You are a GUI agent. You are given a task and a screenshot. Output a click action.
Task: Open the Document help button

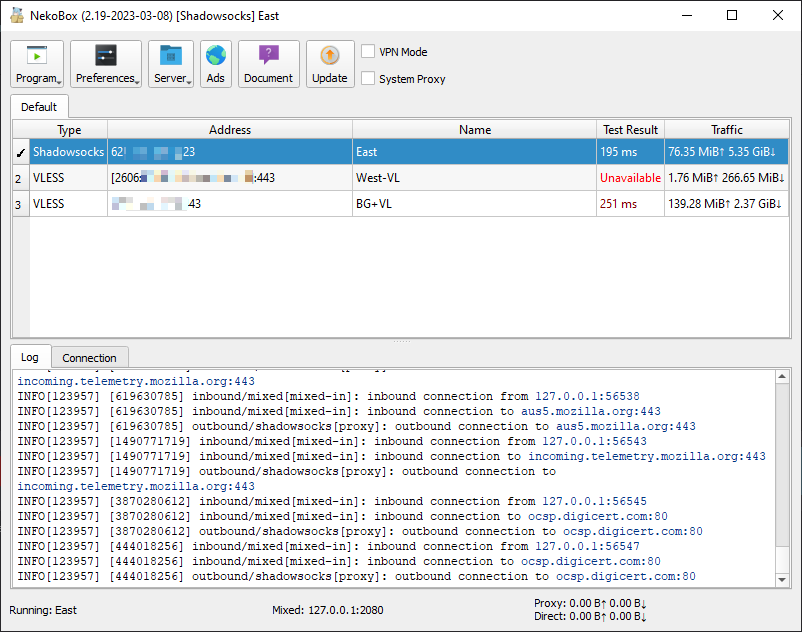(268, 64)
